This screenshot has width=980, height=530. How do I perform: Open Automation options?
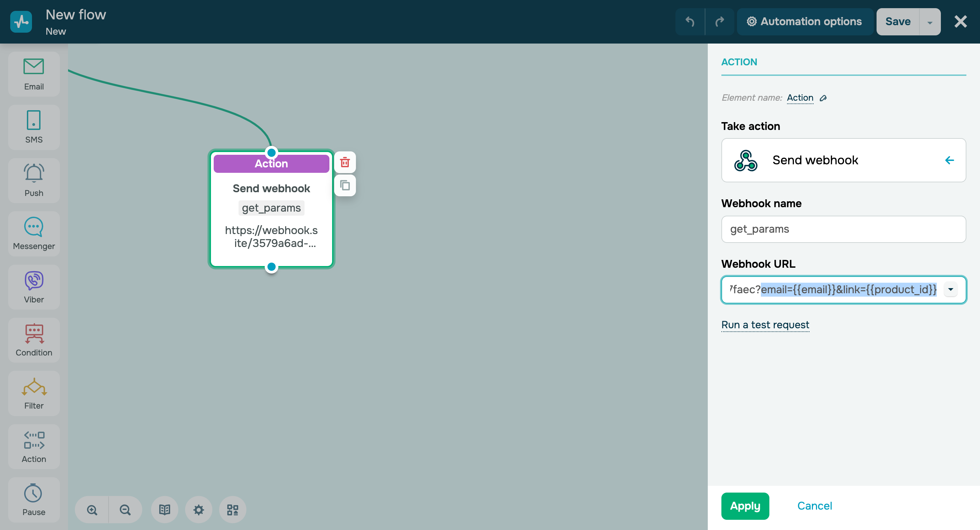click(805, 22)
